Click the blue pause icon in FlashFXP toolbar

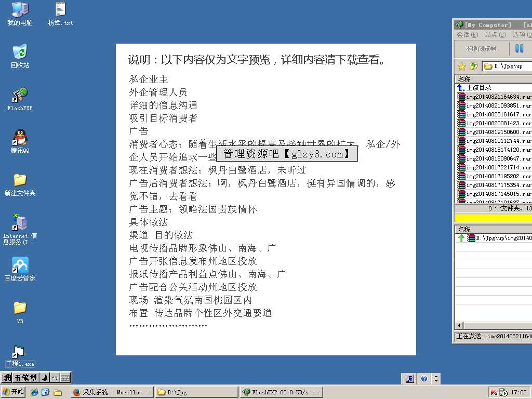tap(519, 48)
